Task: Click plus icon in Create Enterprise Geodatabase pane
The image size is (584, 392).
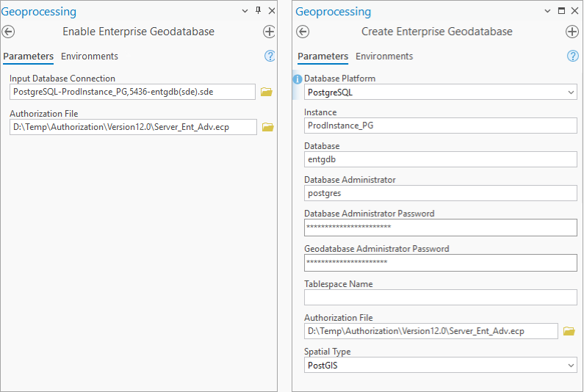Action: [x=572, y=32]
